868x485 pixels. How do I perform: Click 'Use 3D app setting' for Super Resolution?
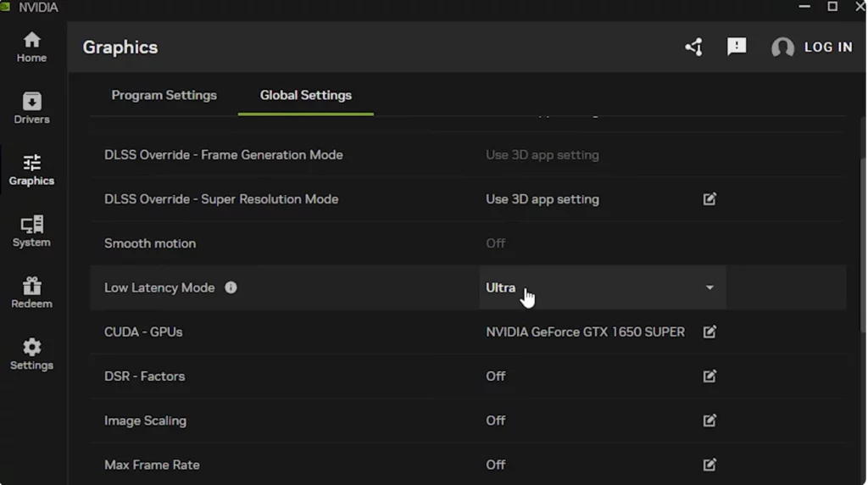pos(542,199)
